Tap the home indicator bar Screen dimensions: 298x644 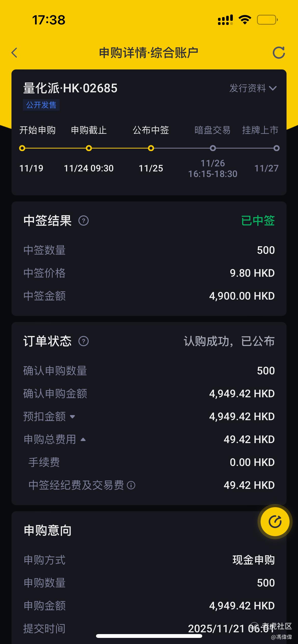149,636
